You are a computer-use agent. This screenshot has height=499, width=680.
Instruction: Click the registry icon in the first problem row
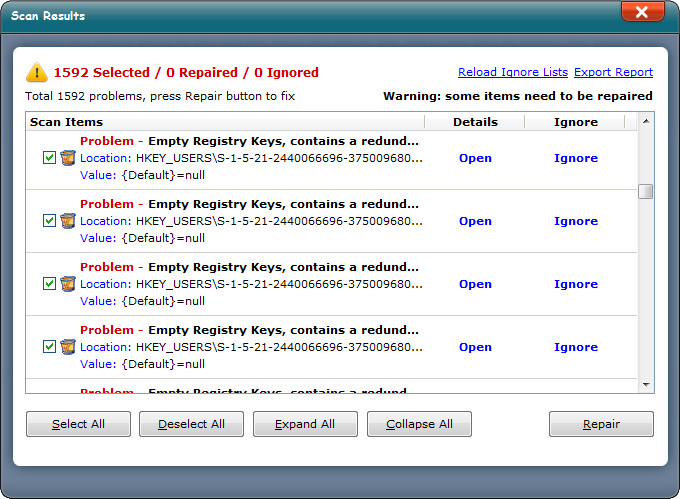tap(68, 158)
